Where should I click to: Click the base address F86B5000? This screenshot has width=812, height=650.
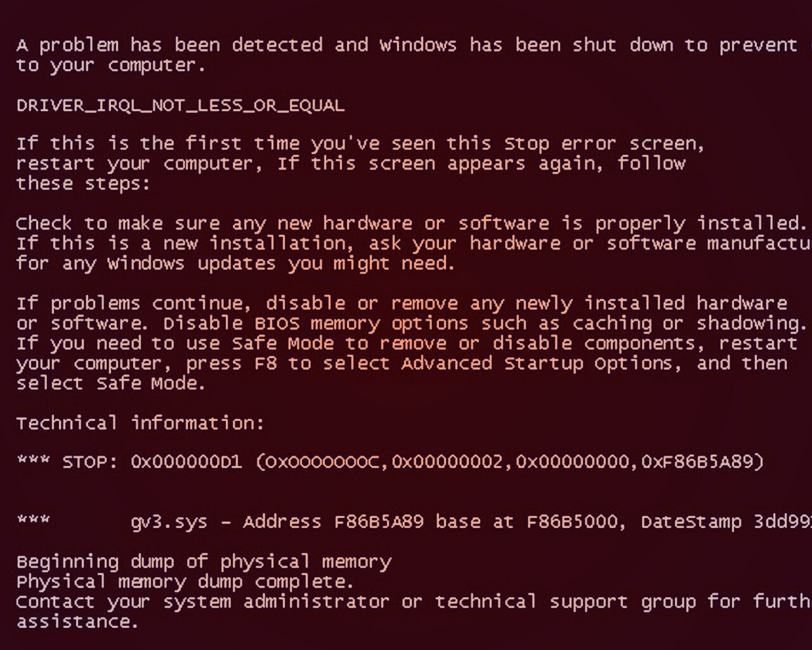pos(572,522)
